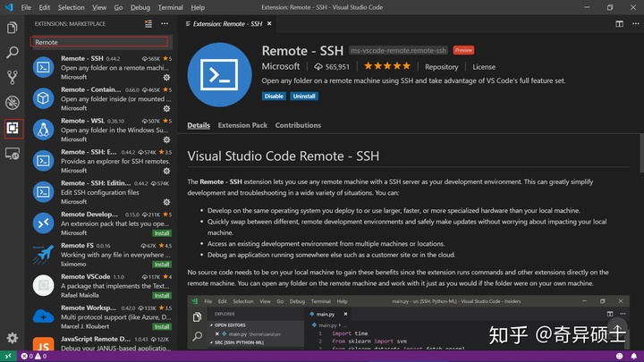Click the feedback smiley in the status bar

click(x=619, y=357)
